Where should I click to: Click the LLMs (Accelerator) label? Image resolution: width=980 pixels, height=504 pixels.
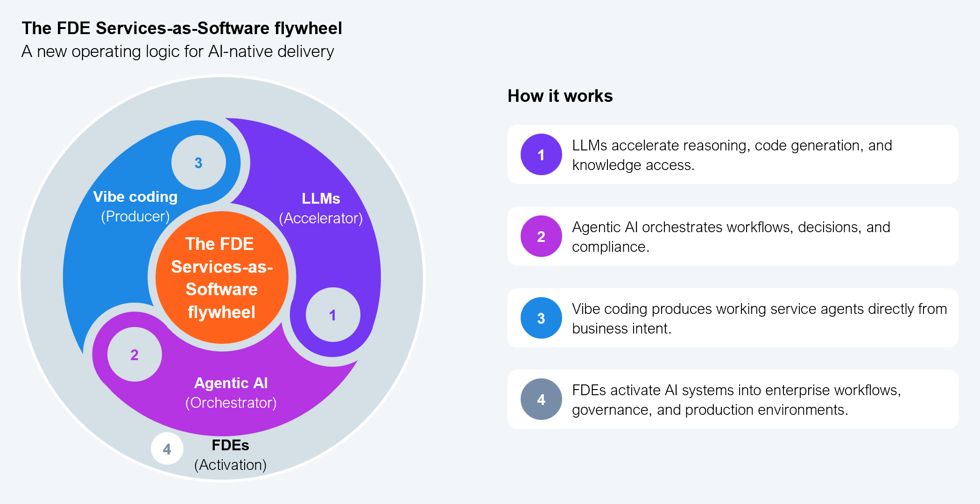(x=321, y=208)
